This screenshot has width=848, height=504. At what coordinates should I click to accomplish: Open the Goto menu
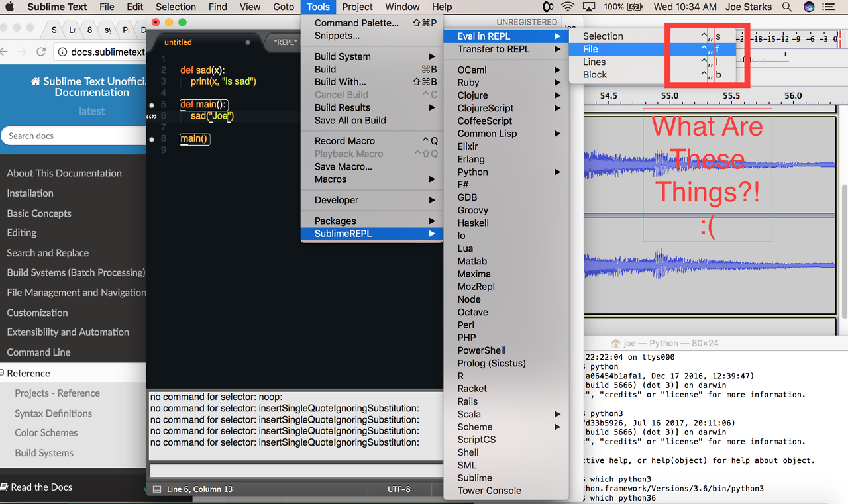[x=284, y=7]
